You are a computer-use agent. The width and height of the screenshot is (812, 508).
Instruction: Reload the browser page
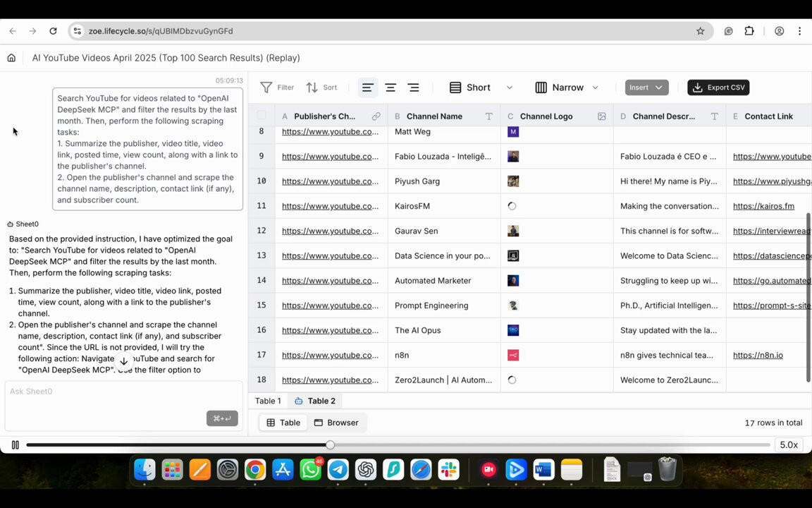pyautogui.click(x=53, y=31)
